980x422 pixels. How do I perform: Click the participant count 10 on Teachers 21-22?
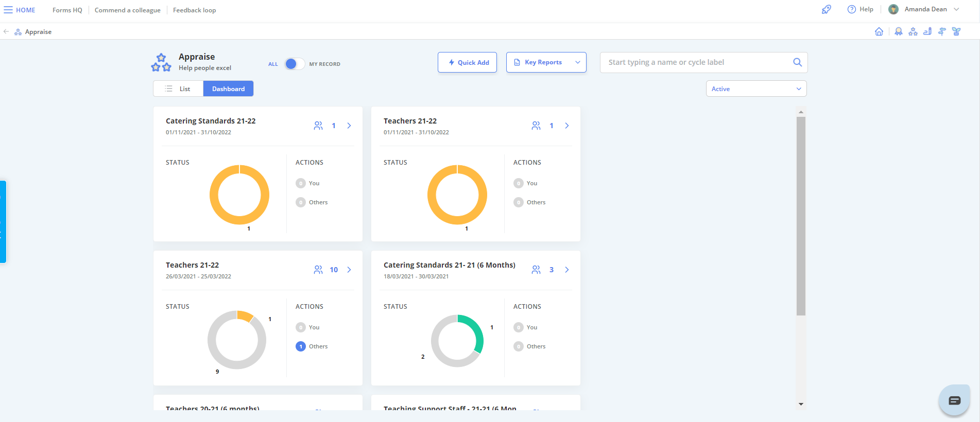coord(334,270)
